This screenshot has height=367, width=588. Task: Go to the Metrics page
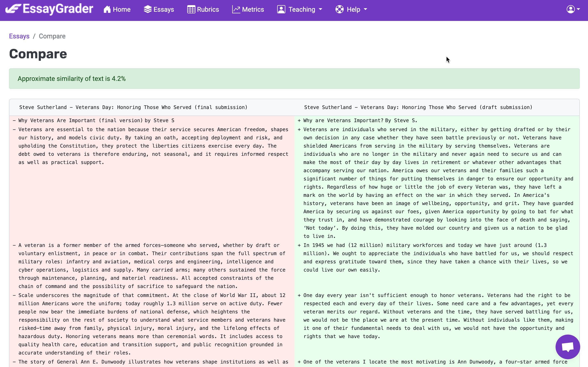point(253,9)
